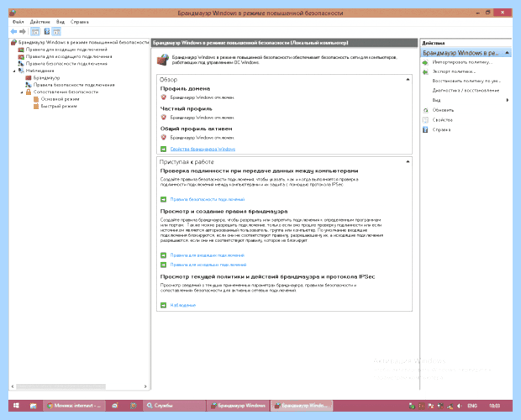521x420 pixels.
Task: Click shield icon under Профиль домена
Action: pos(164,97)
